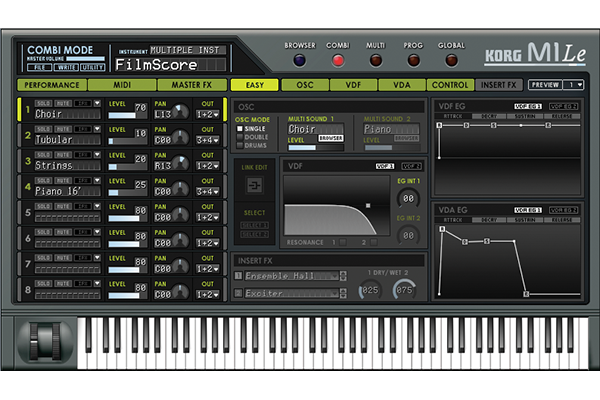Turn the pan knob for Choir timbre 1
This screenshot has width=600, height=400.
(x=181, y=112)
